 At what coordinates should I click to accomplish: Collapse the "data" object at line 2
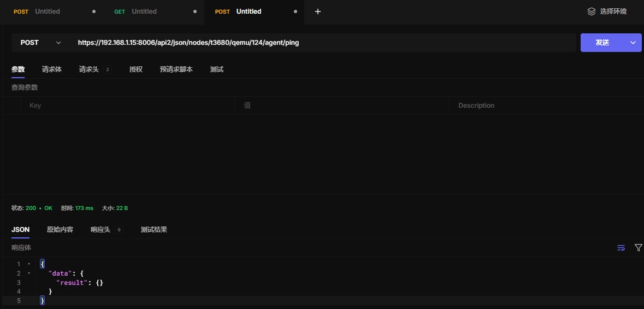click(29, 273)
